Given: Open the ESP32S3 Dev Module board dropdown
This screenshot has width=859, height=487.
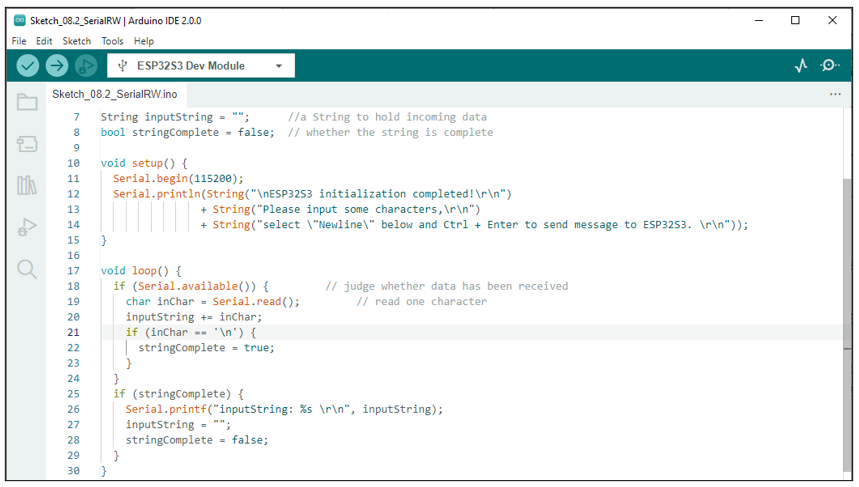Looking at the screenshot, I should point(201,66).
